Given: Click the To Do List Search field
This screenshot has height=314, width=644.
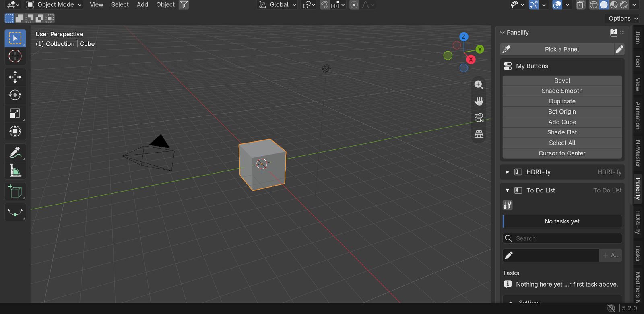Looking at the screenshot, I should (562, 238).
